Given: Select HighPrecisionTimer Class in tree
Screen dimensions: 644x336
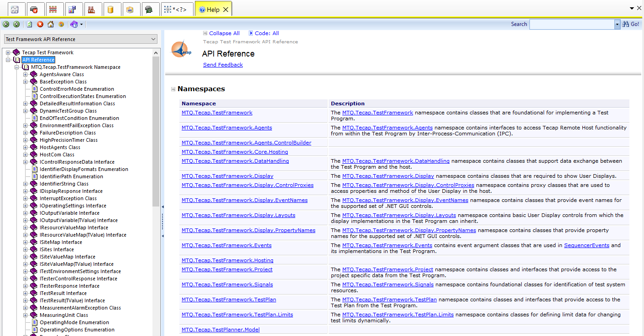Looking at the screenshot, I should point(68,140).
